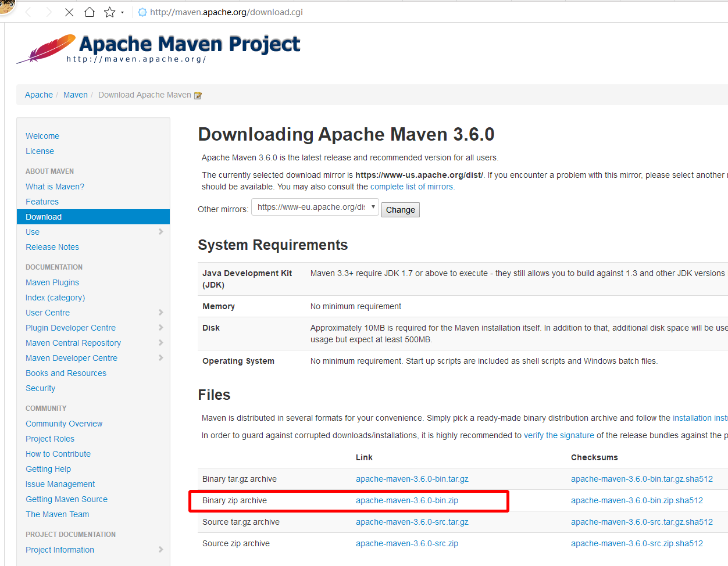
Task: Click the Source tar.gz archive label
Action: [x=241, y=522]
